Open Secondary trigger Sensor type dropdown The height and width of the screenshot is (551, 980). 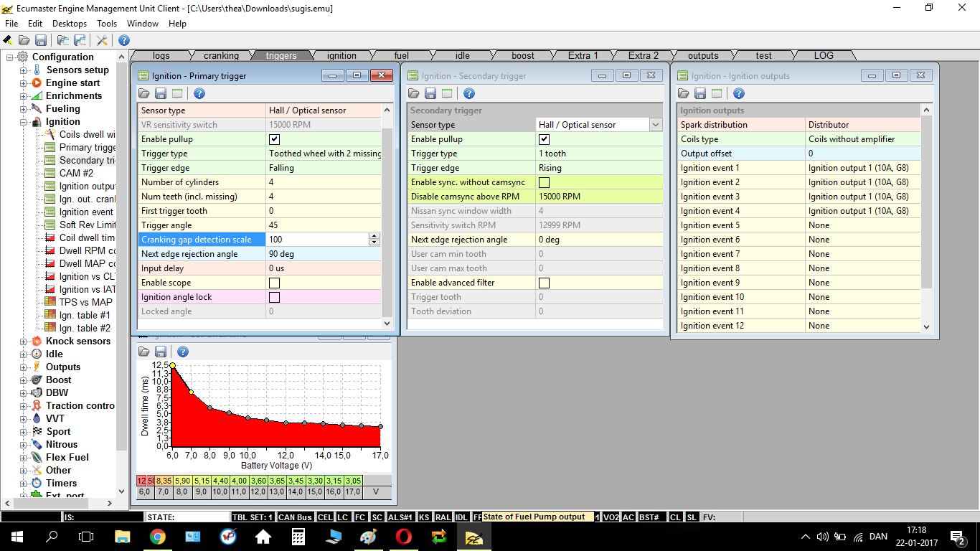pyautogui.click(x=656, y=125)
